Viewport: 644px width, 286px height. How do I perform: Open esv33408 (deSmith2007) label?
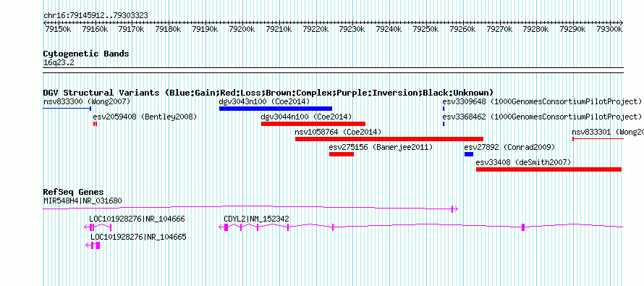point(524,162)
